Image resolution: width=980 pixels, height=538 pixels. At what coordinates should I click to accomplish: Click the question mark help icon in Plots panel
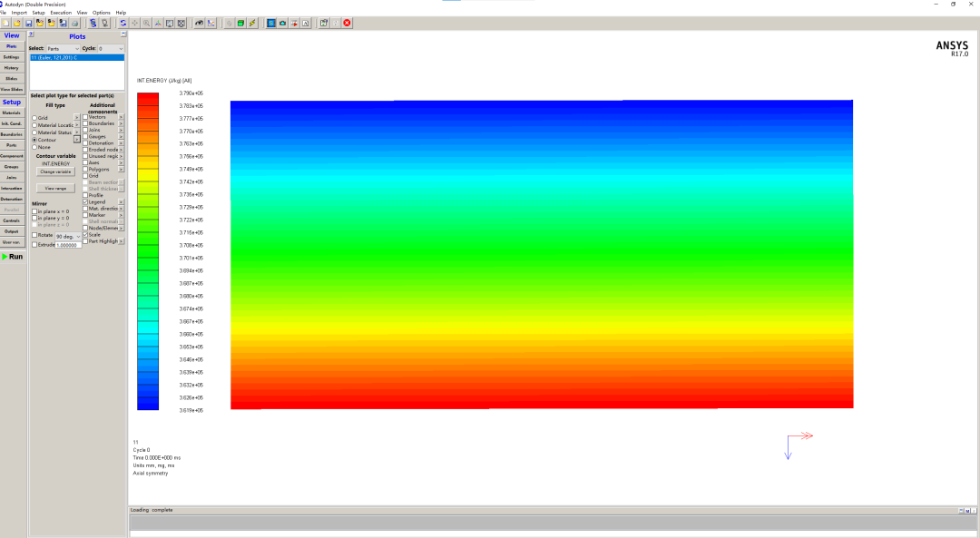[x=31, y=34]
